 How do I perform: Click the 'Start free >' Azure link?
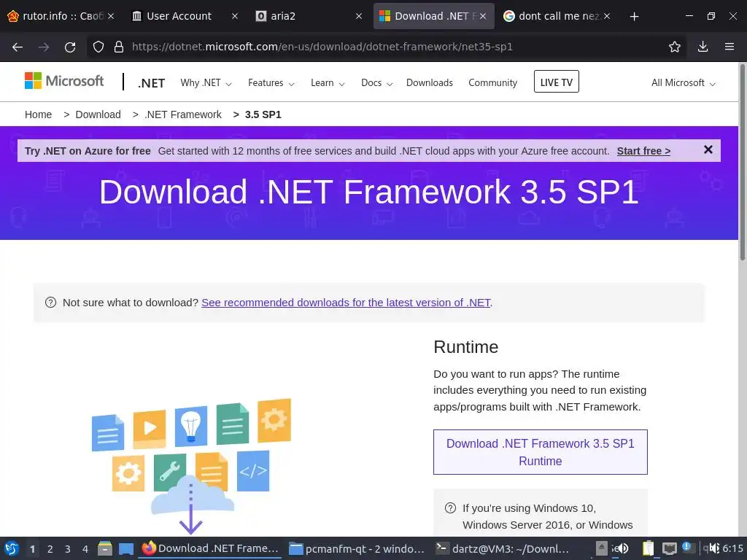click(643, 151)
